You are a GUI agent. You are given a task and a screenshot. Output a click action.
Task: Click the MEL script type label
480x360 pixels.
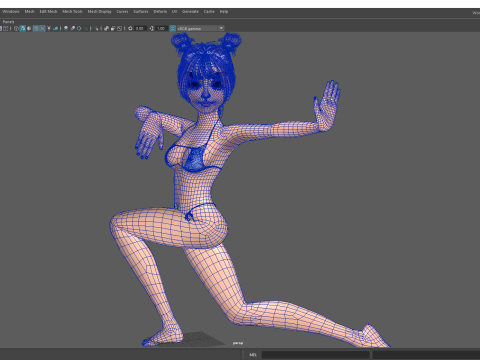(253, 355)
